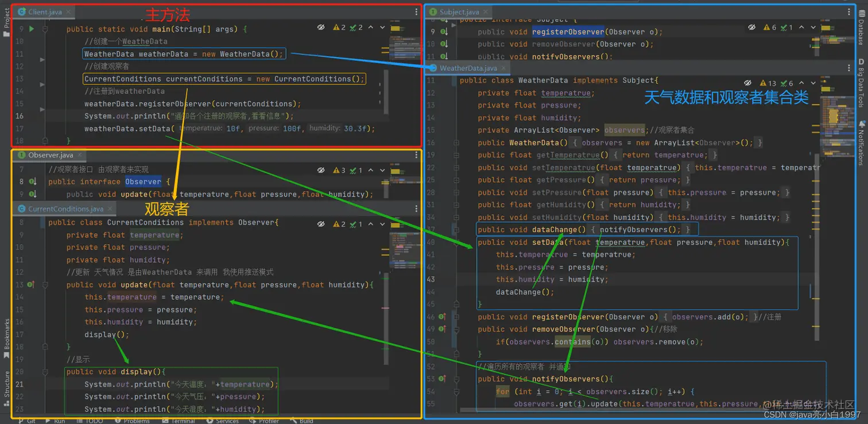
Task: Show 13 warnings indicator in WeatherData.java
Action: (768, 83)
